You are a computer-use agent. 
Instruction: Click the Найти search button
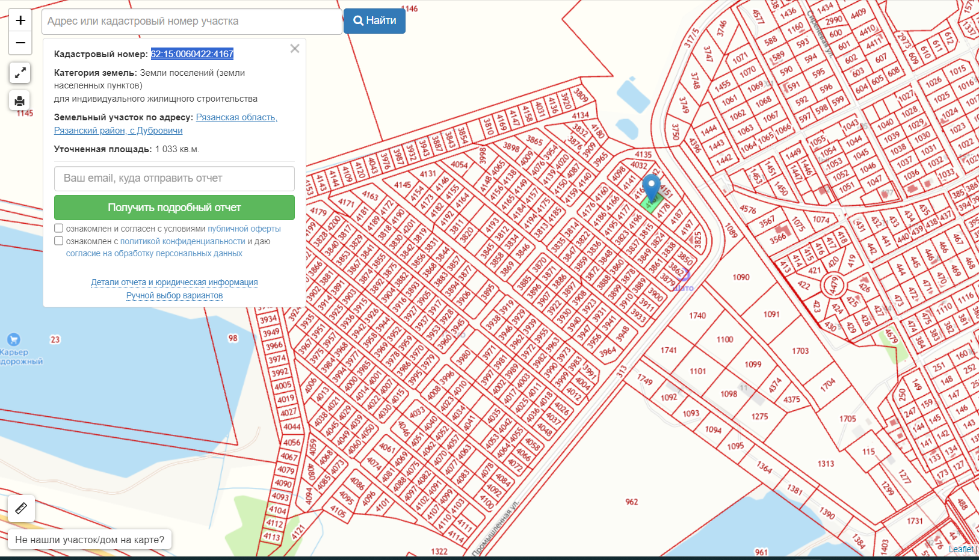click(x=374, y=21)
